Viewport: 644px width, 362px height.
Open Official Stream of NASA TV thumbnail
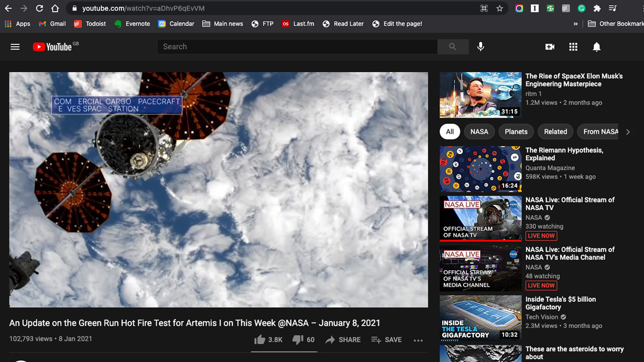[x=481, y=219]
